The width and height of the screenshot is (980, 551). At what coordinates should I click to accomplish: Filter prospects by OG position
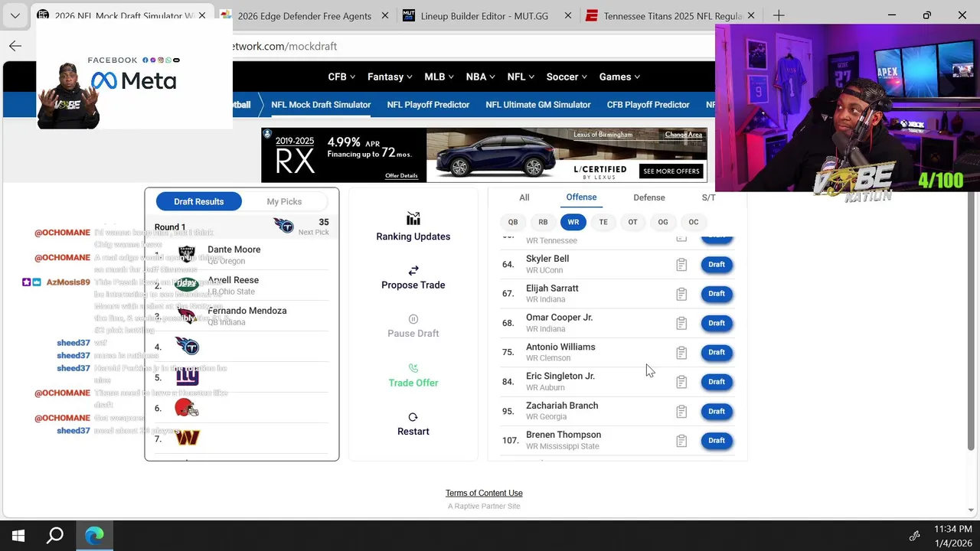point(663,222)
